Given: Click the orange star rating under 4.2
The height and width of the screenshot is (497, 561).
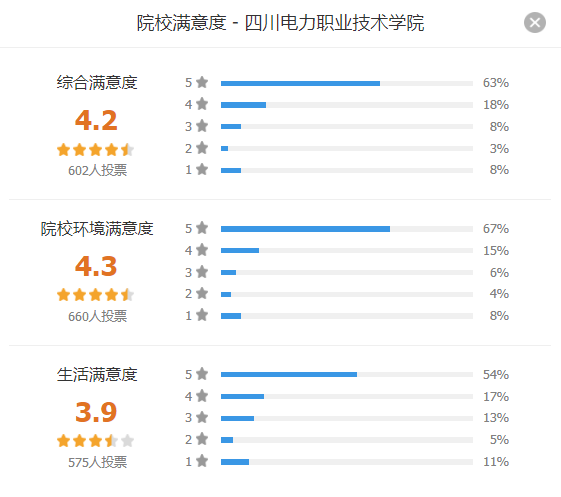Looking at the screenshot, I should 96,150.
